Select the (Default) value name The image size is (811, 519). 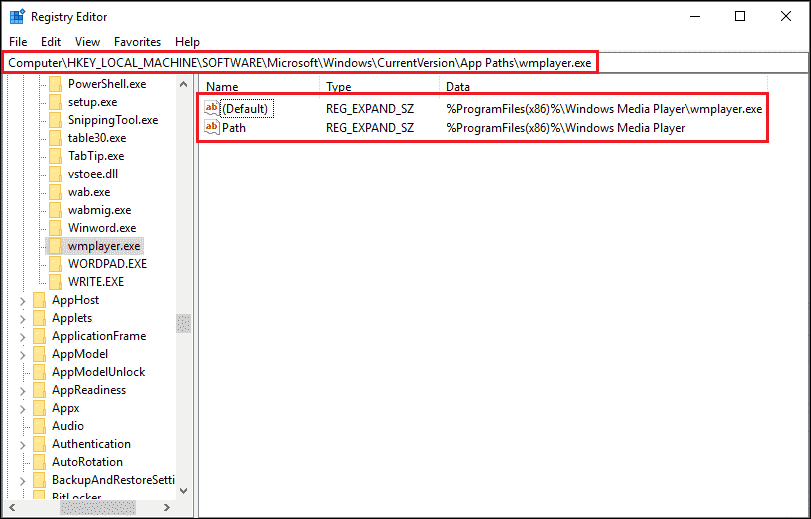[245, 109]
